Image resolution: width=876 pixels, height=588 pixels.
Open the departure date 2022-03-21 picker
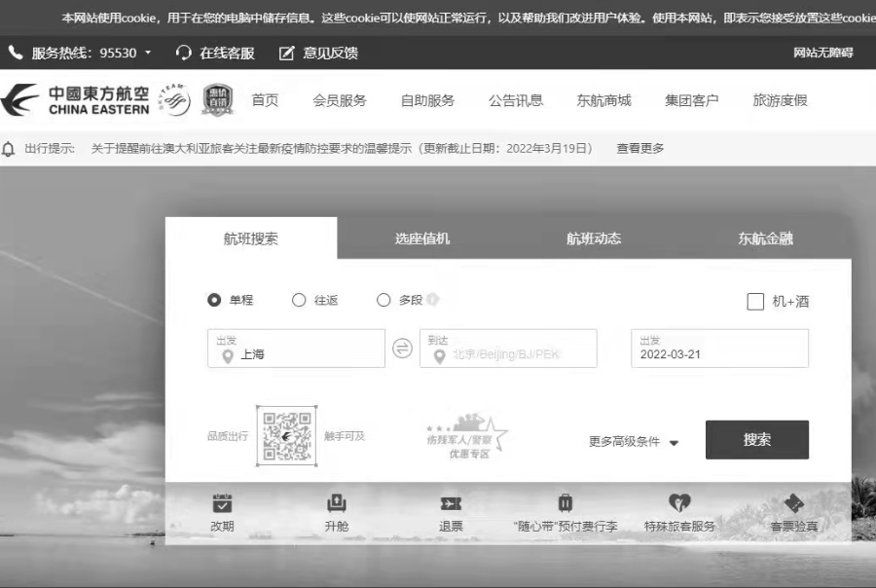(719, 349)
